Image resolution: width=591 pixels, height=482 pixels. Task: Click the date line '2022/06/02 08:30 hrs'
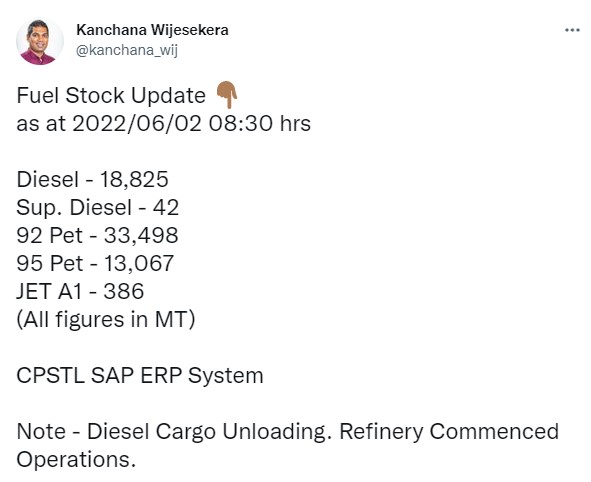point(191,123)
